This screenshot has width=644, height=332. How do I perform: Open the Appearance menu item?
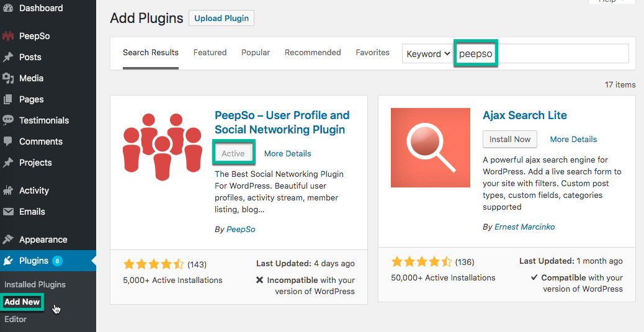click(43, 240)
